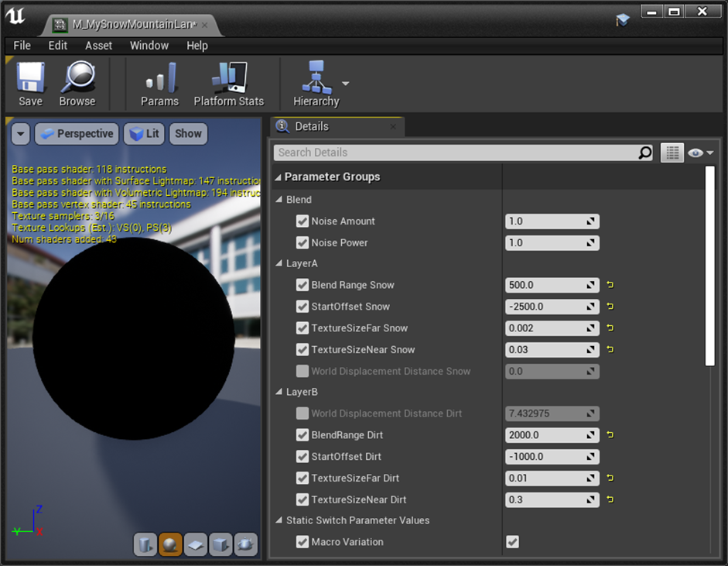This screenshot has height=566, width=728.
Task: Click the Details panel vertical scrollbar
Action: coord(709,266)
